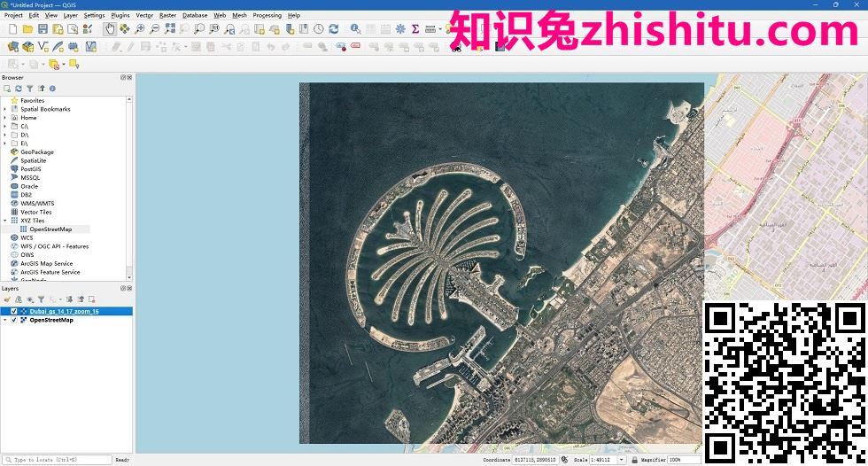Click the New Spatialite Layer feather icon
This screenshot has width=868, height=466.
coord(58,47)
